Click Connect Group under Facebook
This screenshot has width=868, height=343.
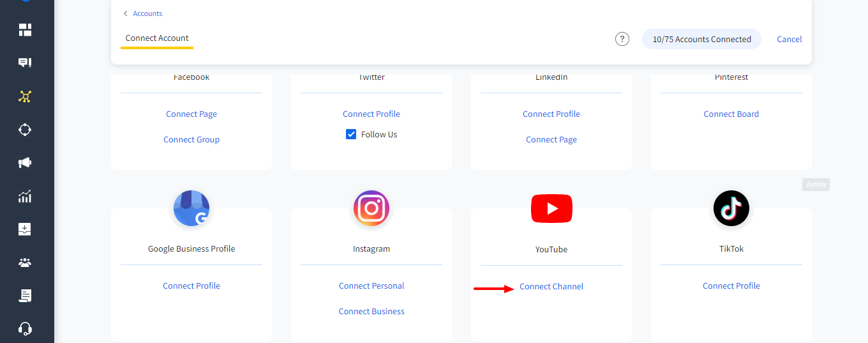pos(191,139)
